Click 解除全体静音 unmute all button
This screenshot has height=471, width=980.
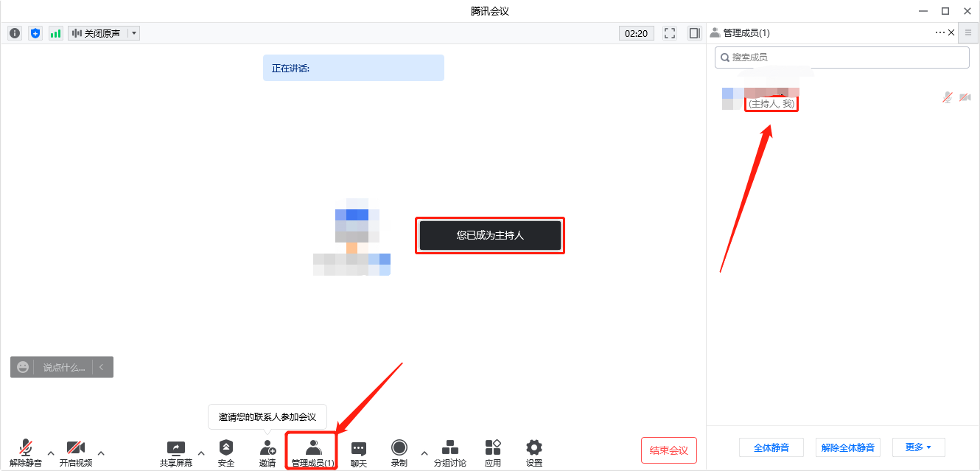click(x=848, y=447)
